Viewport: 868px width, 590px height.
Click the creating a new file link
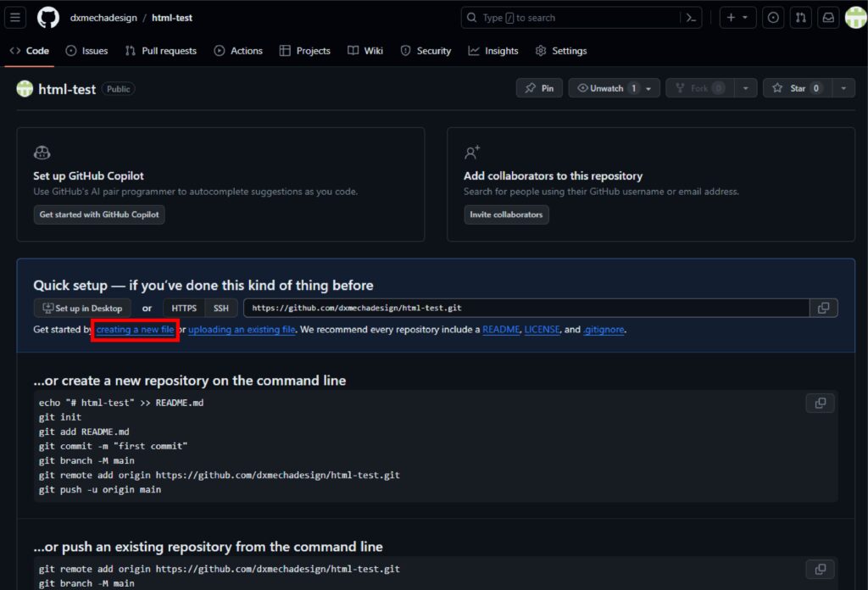pos(135,330)
